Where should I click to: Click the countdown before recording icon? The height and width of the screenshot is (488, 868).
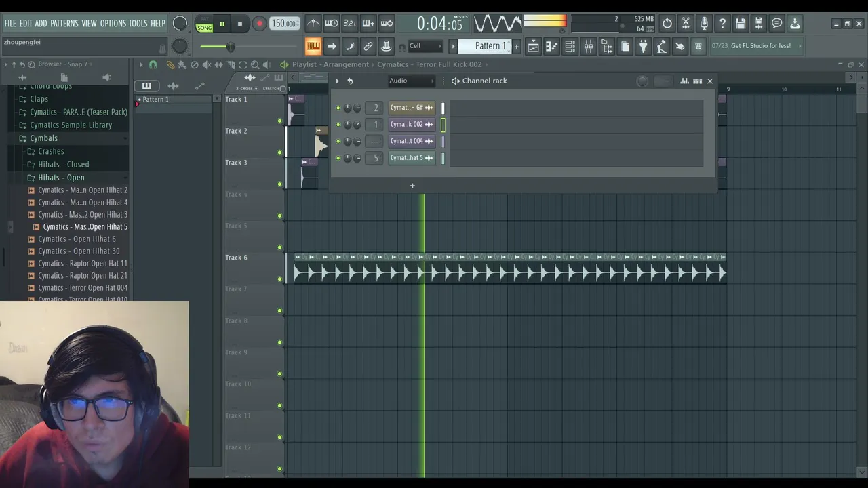(350, 24)
